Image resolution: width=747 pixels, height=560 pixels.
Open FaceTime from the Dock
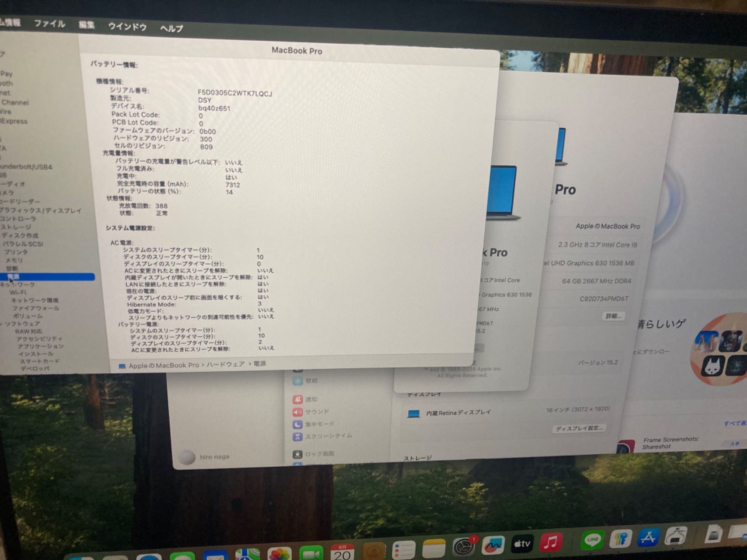coord(311,553)
